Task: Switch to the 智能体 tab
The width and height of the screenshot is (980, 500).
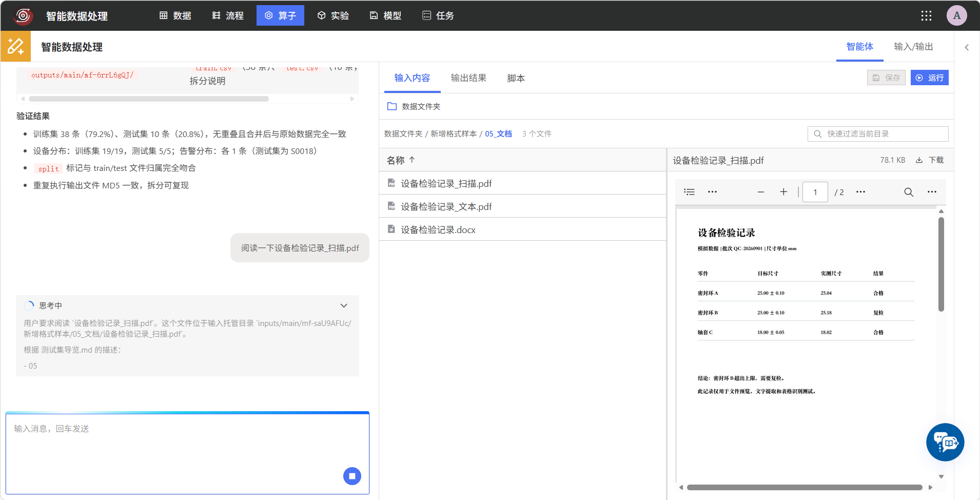Action: point(860,47)
